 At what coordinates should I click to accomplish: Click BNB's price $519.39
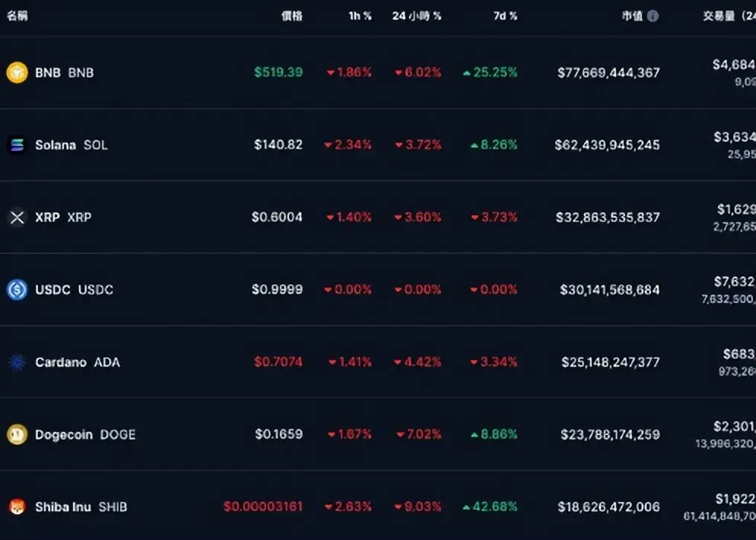click(278, 72)
